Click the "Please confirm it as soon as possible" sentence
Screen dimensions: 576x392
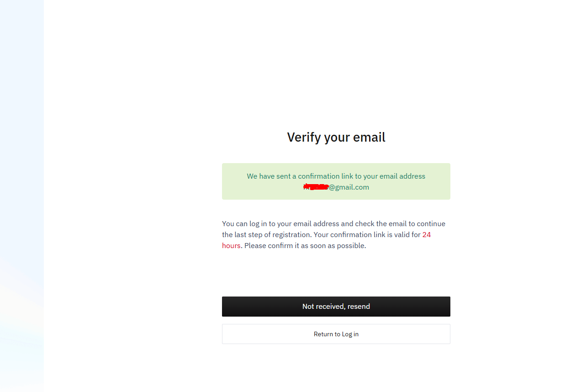click(305, 246)
